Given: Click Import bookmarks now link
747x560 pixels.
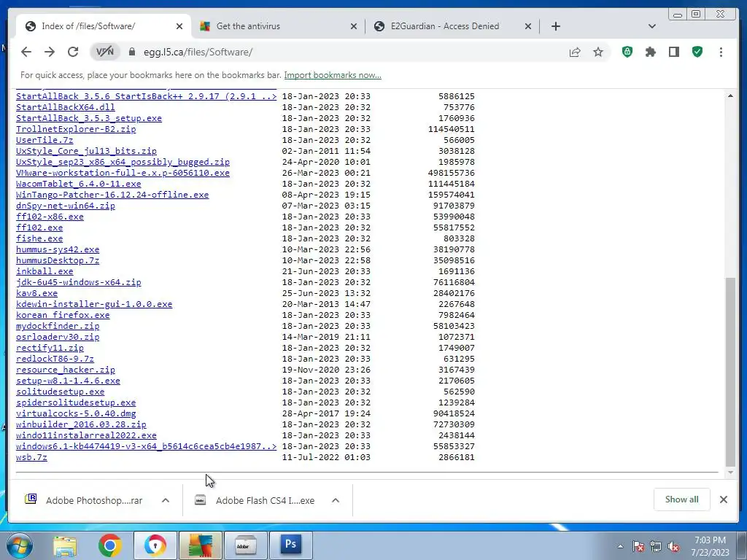Looking at the screenshot, I should click(333, 75).
